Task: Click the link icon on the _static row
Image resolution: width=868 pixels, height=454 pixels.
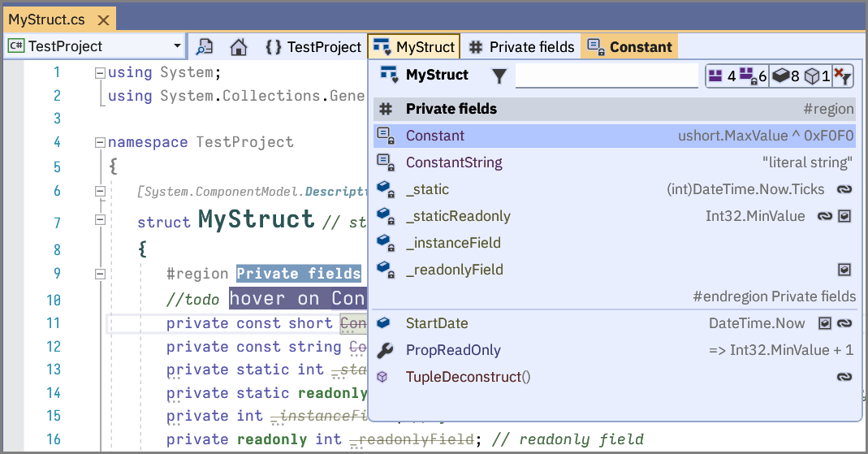Action: (844, 189)
